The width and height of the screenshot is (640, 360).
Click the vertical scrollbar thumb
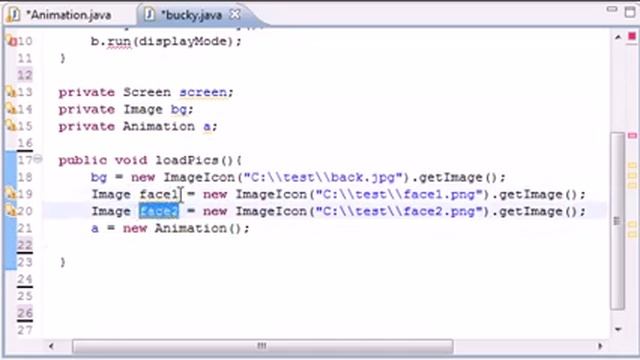(618, 220)
